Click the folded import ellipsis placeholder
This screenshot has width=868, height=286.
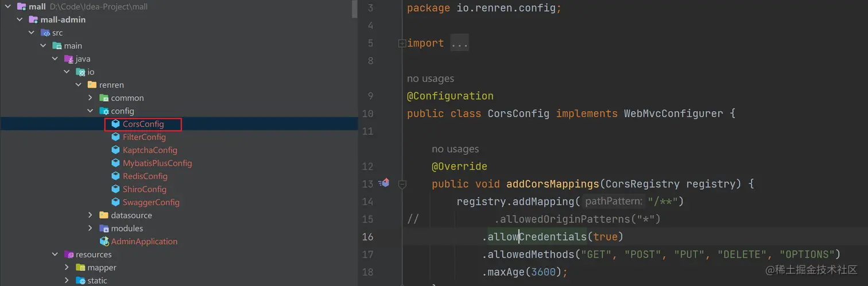(x=459, y=43)
